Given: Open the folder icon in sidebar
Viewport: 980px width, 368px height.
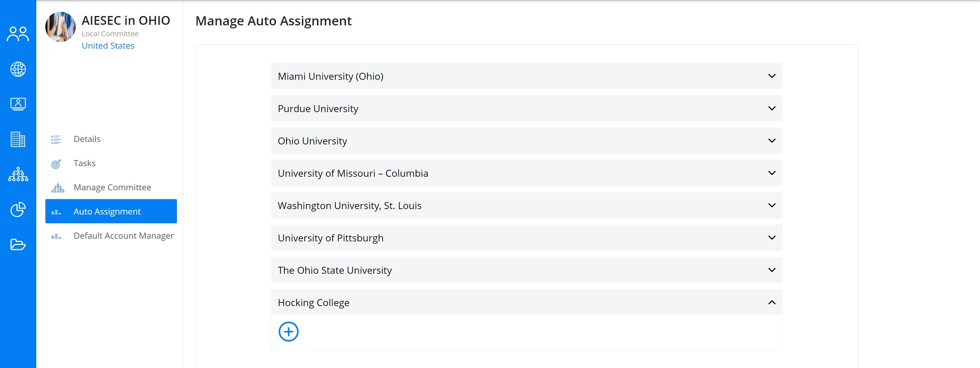Looking at the screenshot, I should (x=18, y=244).
